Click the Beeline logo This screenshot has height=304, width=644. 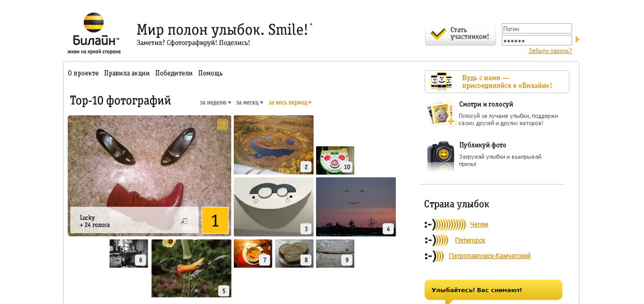point(94,33)
